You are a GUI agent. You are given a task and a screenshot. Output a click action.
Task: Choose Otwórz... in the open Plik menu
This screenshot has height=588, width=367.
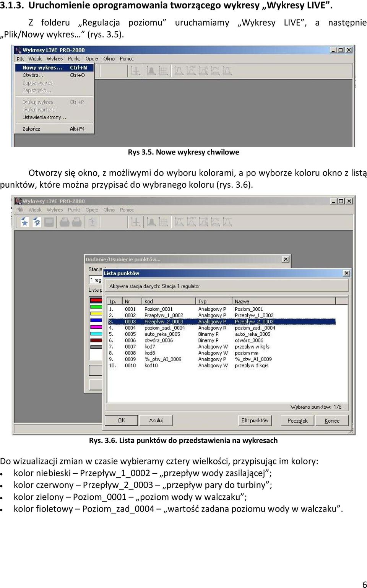[x=55, y=75]
